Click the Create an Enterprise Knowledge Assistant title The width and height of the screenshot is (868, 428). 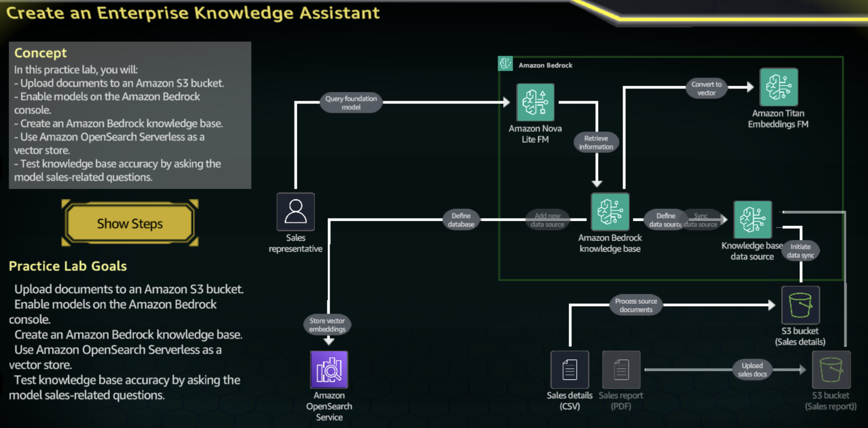(x=193, y=13)
